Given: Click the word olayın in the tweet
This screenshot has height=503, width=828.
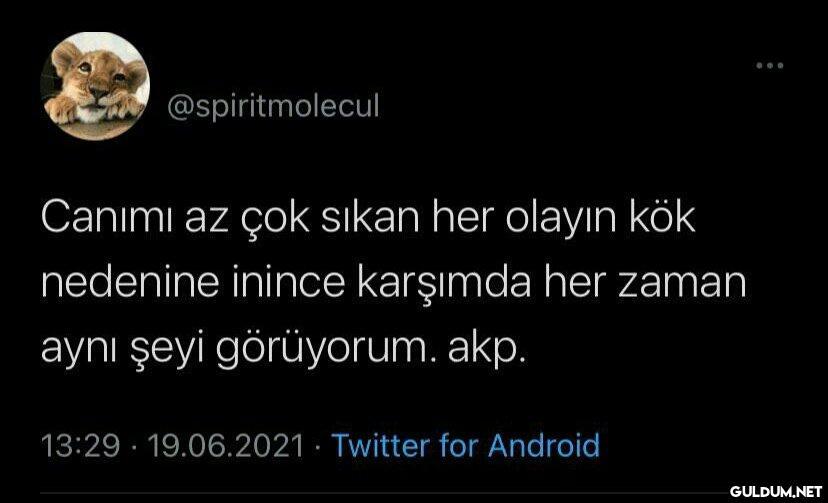Looking at the screenshot, I should (561, 220).
